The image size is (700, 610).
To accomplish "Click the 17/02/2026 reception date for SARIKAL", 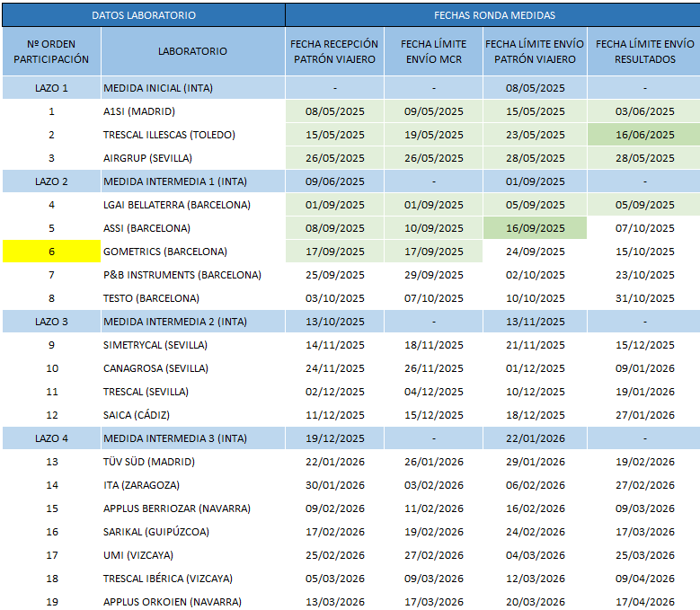I will click(334, 532).
